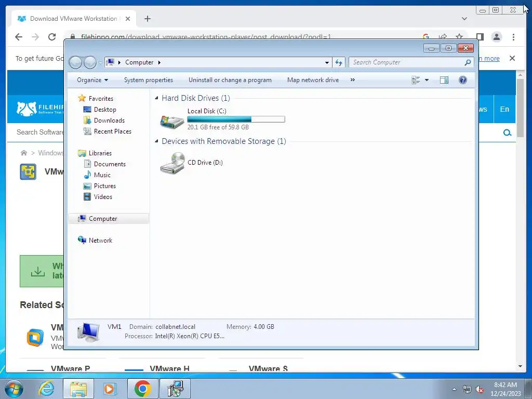
Task: Go back in Chrome browser
Action: pos(19,37)
